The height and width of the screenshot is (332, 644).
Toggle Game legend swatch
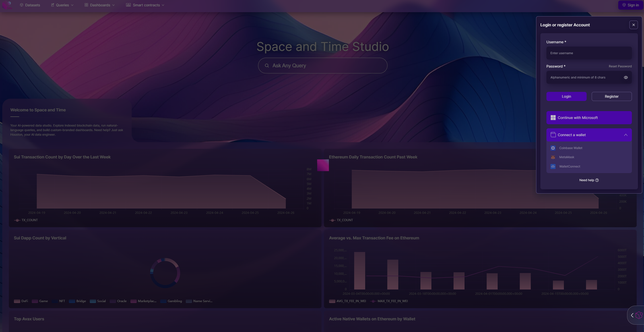click(x=35, y=301)
